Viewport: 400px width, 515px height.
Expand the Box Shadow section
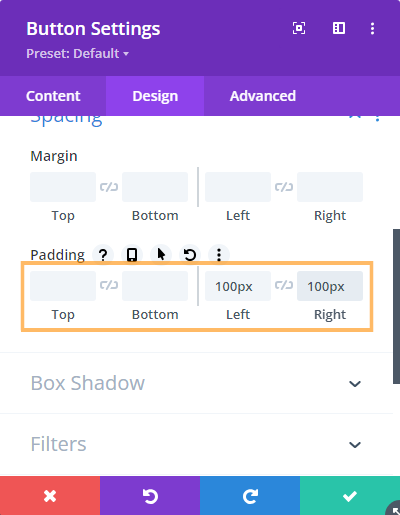(197, 383)
